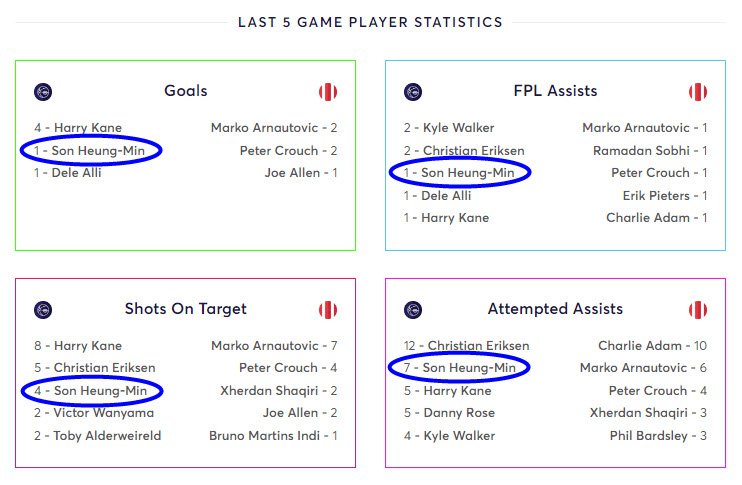This screenshot has height=485, width=742.
Task: Click the Tottenham crest in Attempted Assists
Action: [x=413, y=310]
